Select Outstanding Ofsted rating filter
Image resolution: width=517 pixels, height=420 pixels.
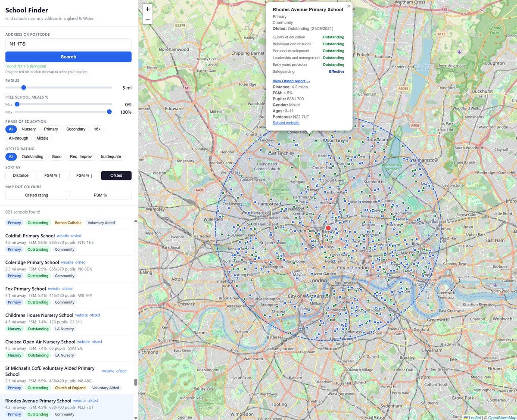[x=32, y=157]
